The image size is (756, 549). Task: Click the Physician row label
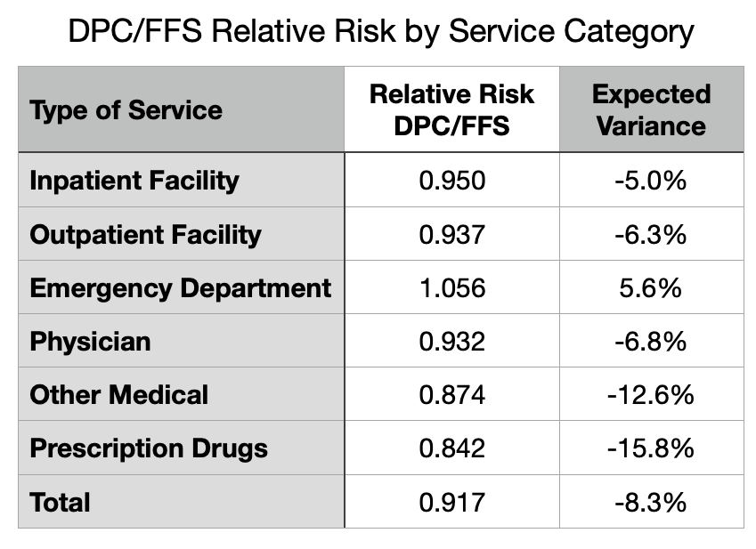pos(90,341)
